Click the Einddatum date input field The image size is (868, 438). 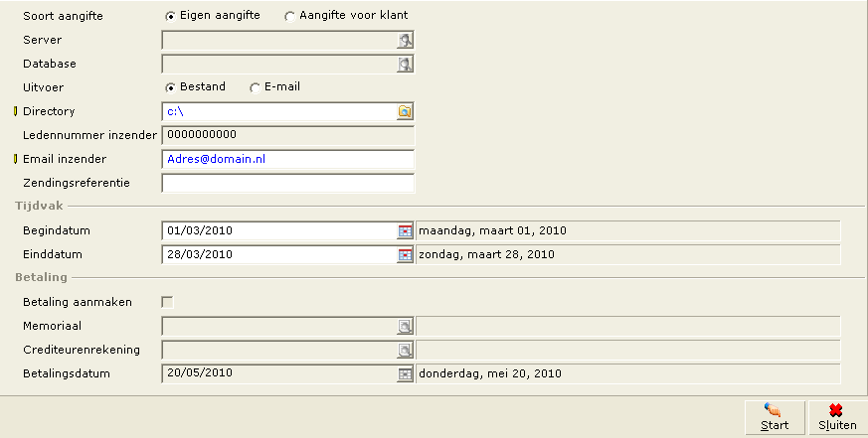(279, 255)
